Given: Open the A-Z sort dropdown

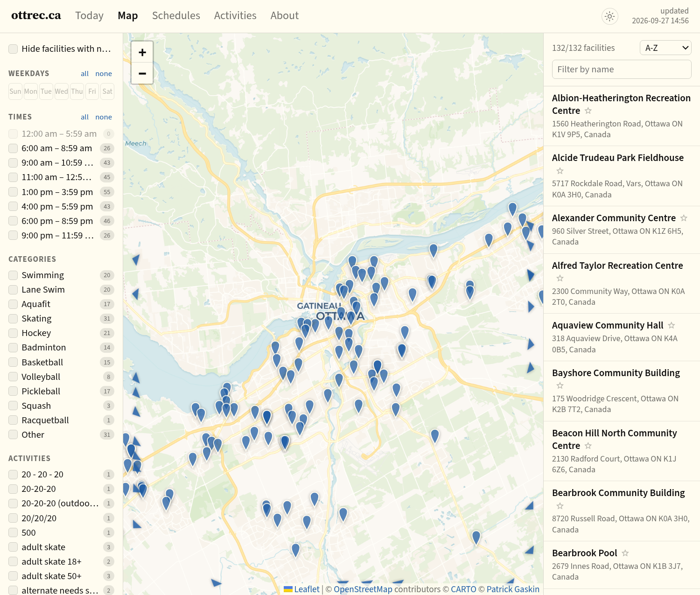Looking at the screenshot, I should point(665,48).
